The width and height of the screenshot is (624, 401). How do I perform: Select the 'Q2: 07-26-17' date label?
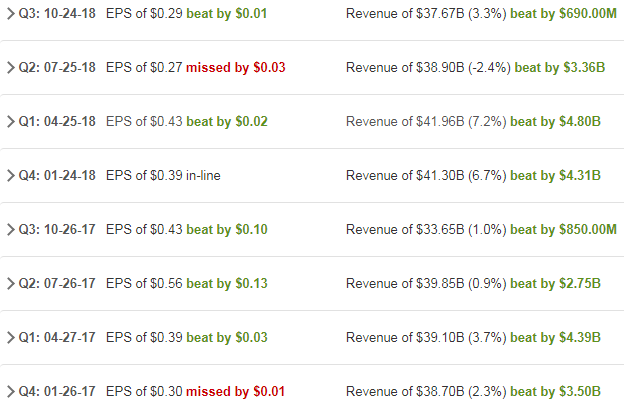pyautogui.click(x=57, y=284)
